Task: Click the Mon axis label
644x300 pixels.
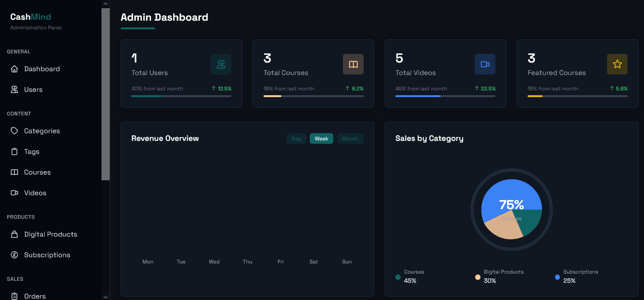Action: [x=148, y=262]
